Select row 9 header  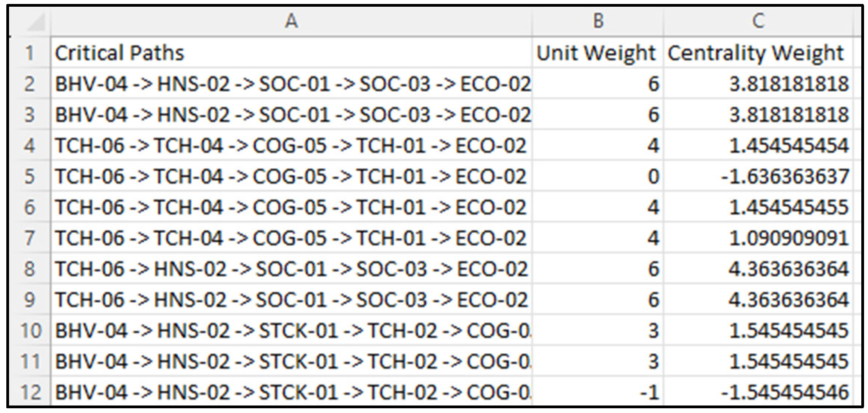[x=30, y=300]
